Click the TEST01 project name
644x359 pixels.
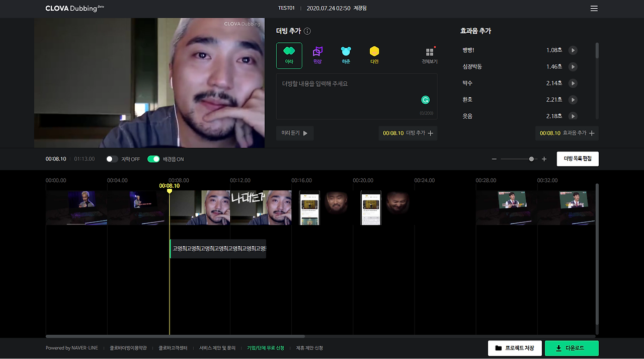coord(286,9)
